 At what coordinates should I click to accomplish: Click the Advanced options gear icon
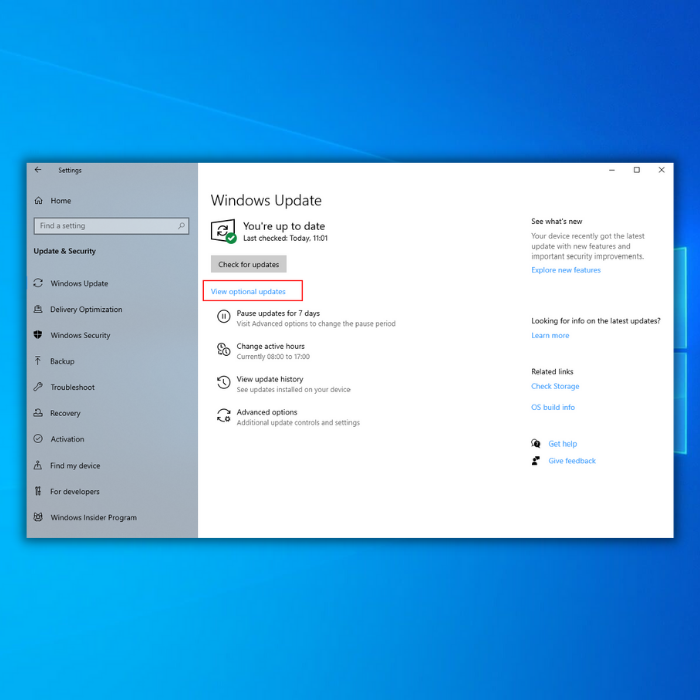(224, 415)
